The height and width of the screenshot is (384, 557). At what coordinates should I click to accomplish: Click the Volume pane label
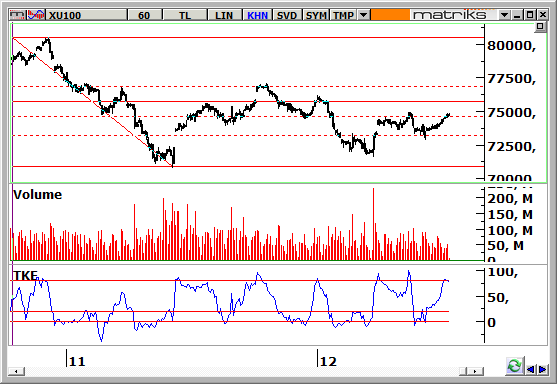point(38,195)
